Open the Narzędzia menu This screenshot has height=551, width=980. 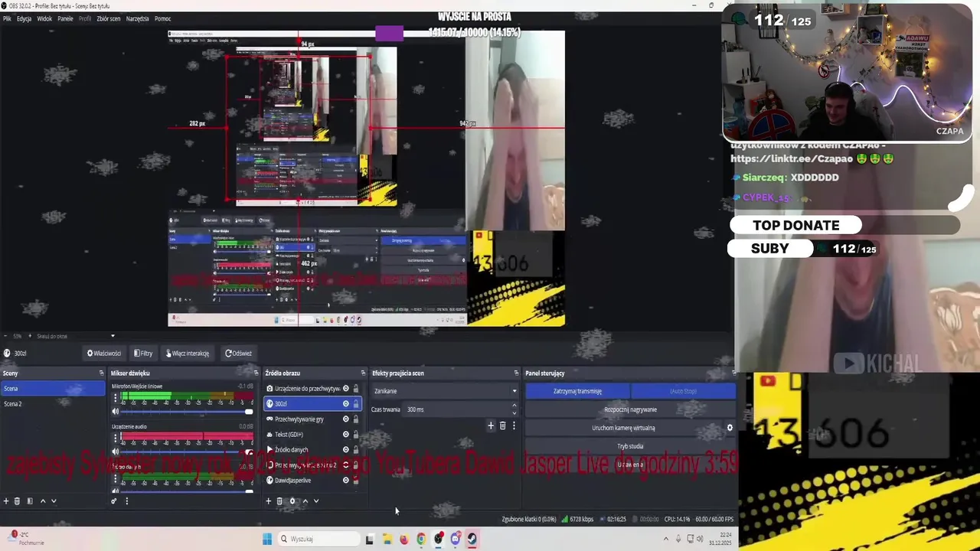(x=138, y=18)
